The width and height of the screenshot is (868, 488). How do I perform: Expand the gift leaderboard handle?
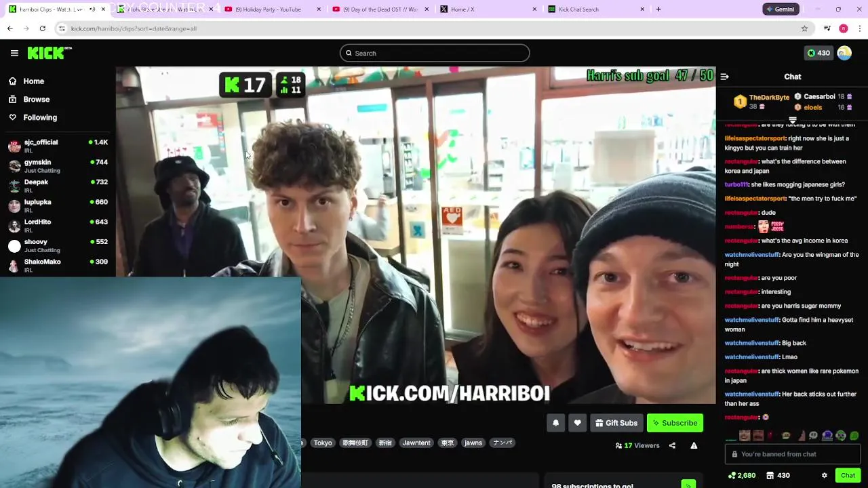[792, 120]
